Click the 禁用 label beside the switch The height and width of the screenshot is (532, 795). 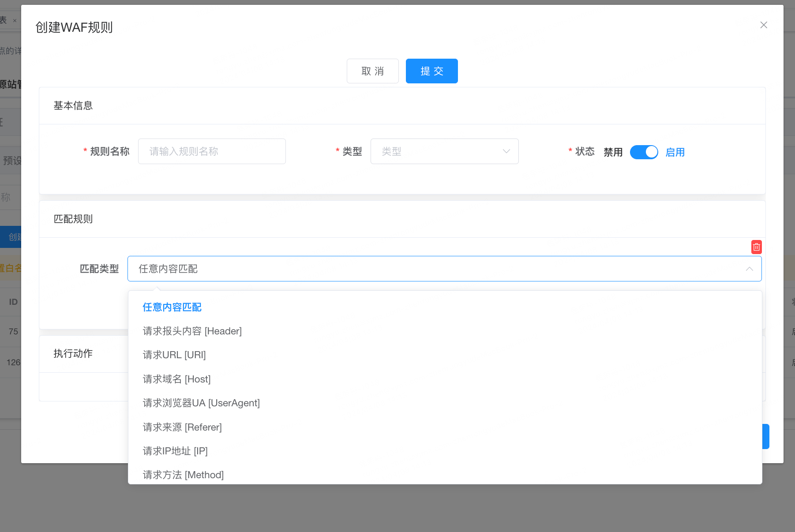tap(613, 153)
